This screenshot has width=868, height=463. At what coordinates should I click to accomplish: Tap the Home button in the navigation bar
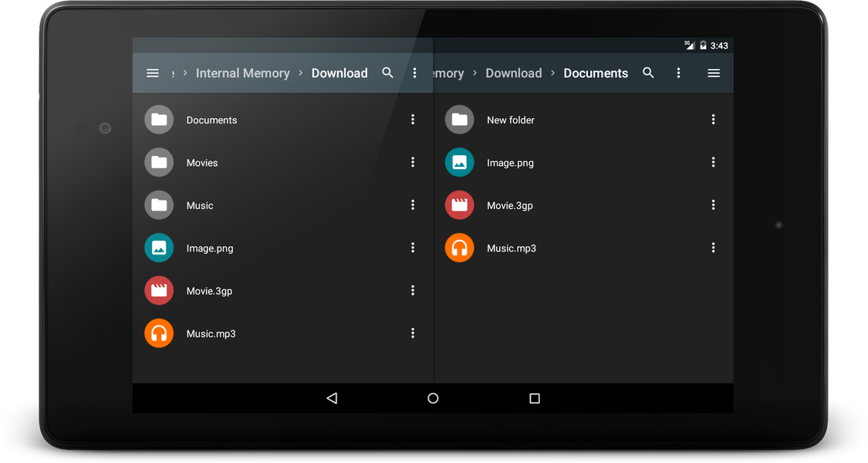point(433,398)
